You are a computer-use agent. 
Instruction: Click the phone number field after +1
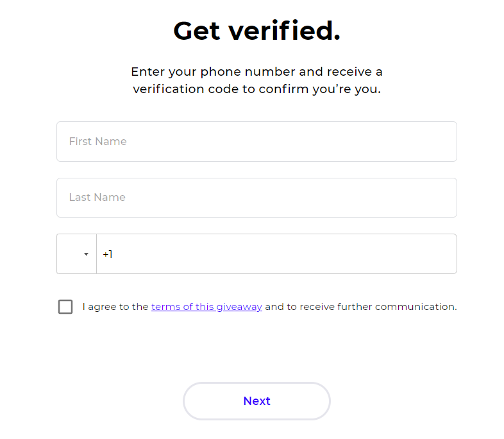(276, 254)
